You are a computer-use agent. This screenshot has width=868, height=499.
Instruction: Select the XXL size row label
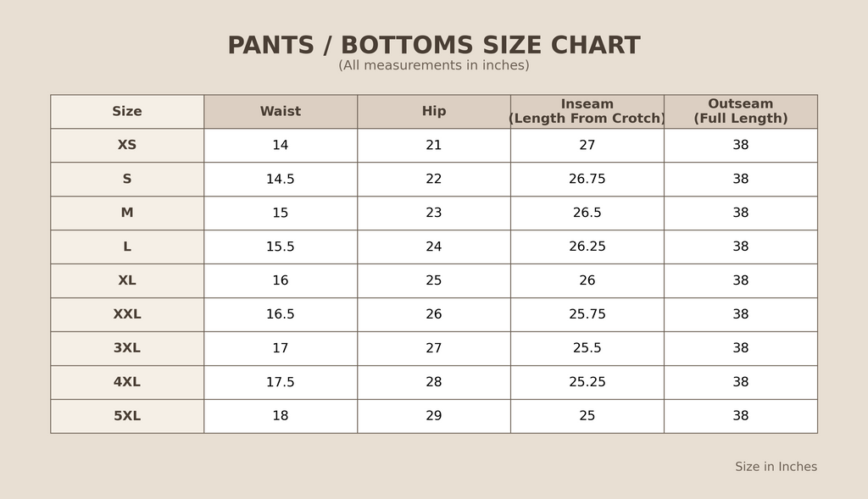(x=127, y=314)
